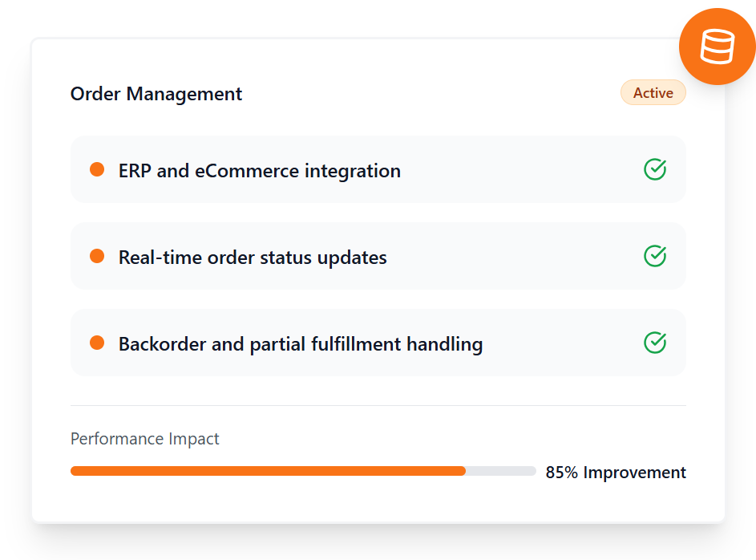The height and width of the screenshot is (560, 756).
Task: Click the Order Management heading
Action: pyautogui.click(x=156, y=94)
